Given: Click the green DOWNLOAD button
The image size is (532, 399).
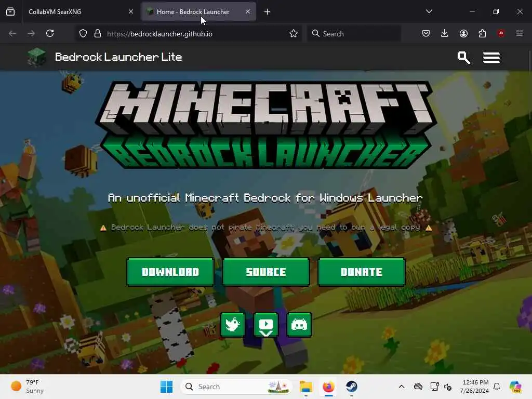Looking at the screenshot, I should point(170,272).
